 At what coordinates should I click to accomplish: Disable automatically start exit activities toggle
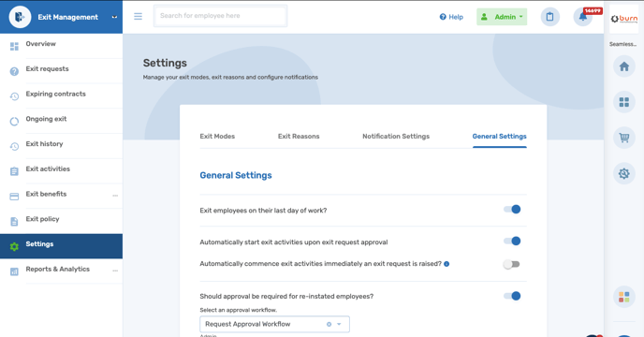[512, 241]
